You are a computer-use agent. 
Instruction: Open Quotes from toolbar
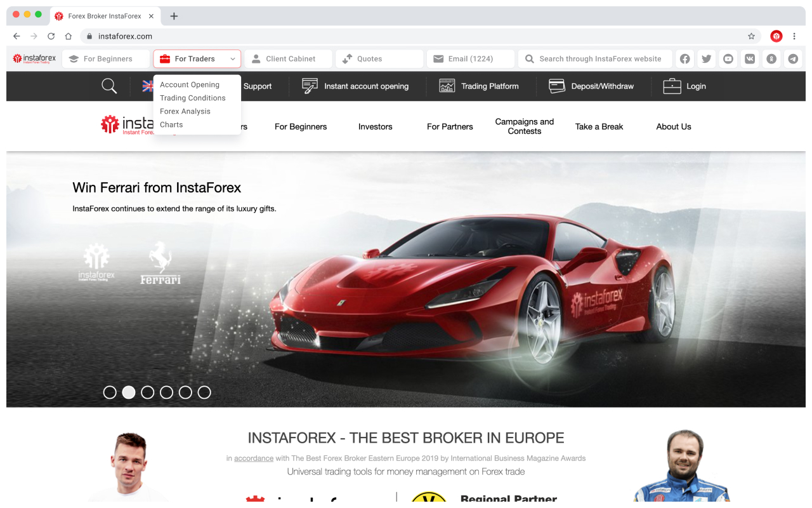click(380, 58)
